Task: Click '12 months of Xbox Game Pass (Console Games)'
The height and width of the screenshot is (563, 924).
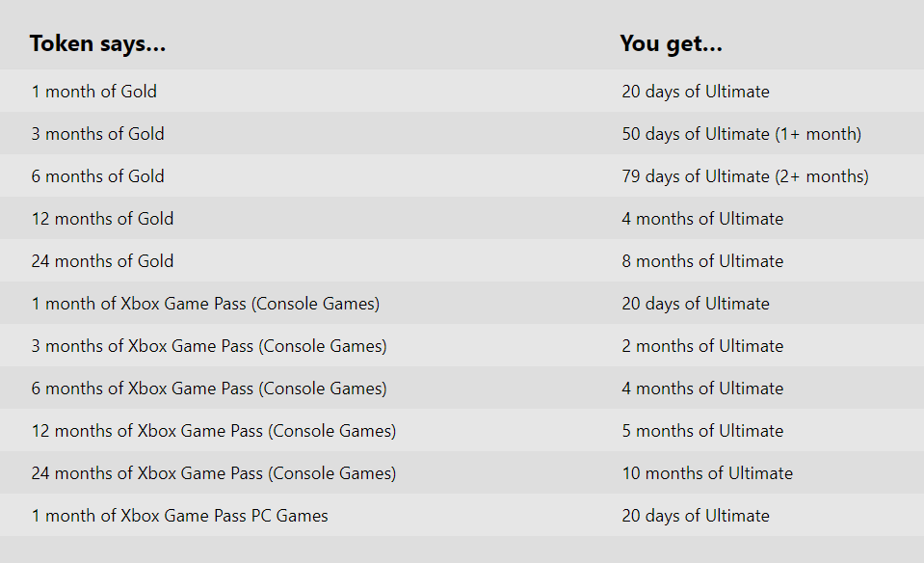Action: click(x=214, y=431)
